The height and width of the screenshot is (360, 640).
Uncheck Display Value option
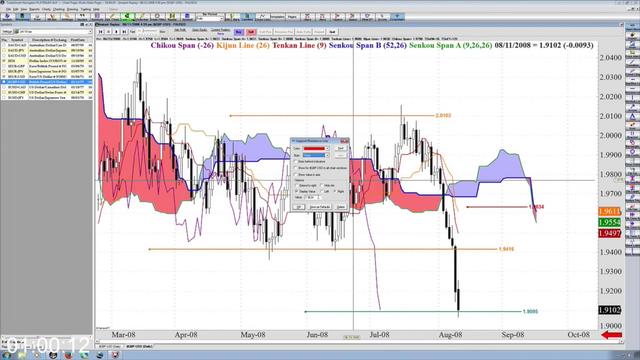[296, 191]
